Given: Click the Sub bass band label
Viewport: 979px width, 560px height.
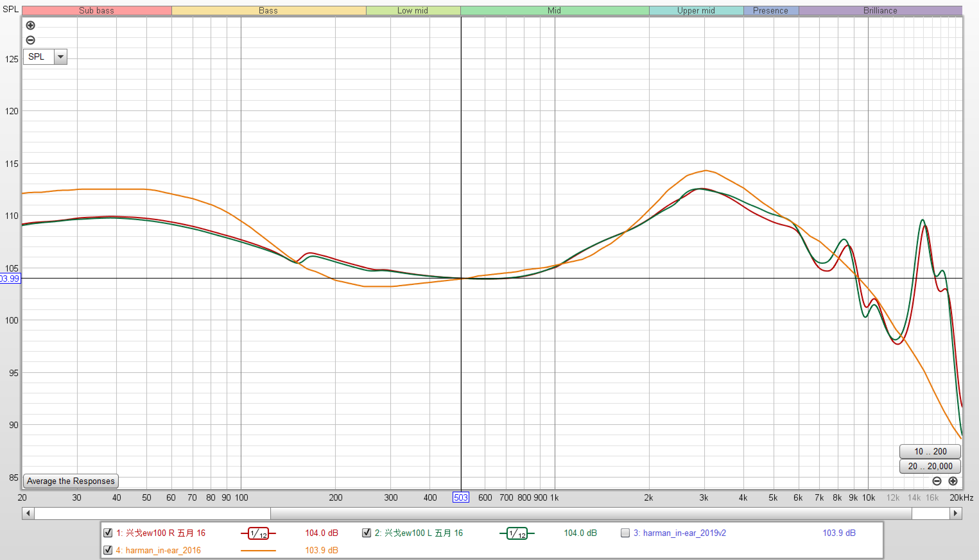Looking at the screenshot, I should pos(97,10).
